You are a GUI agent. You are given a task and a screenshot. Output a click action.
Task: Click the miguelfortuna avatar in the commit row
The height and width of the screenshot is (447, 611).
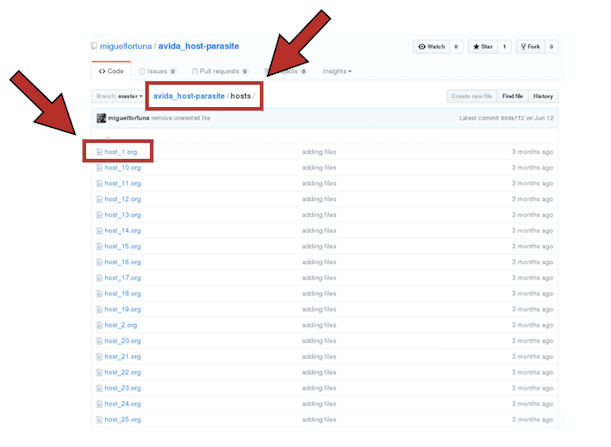(x=101, y=118)
